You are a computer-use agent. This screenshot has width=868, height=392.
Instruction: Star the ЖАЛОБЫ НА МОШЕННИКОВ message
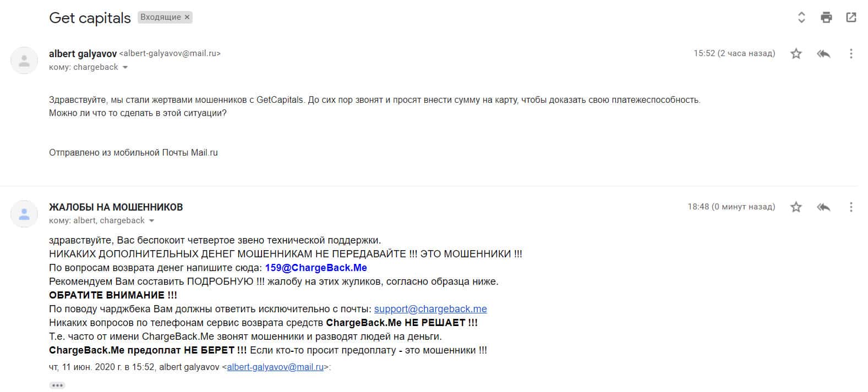point(796,207)
